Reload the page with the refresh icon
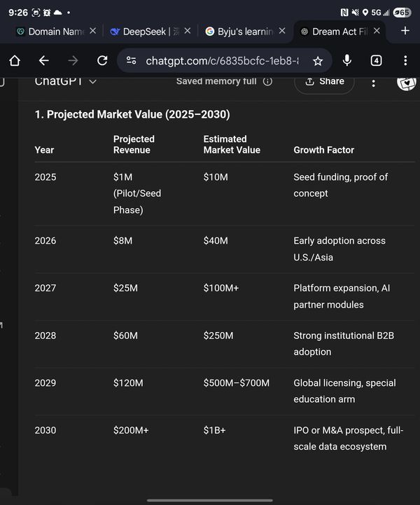420x505 pixels. [102, 61]
